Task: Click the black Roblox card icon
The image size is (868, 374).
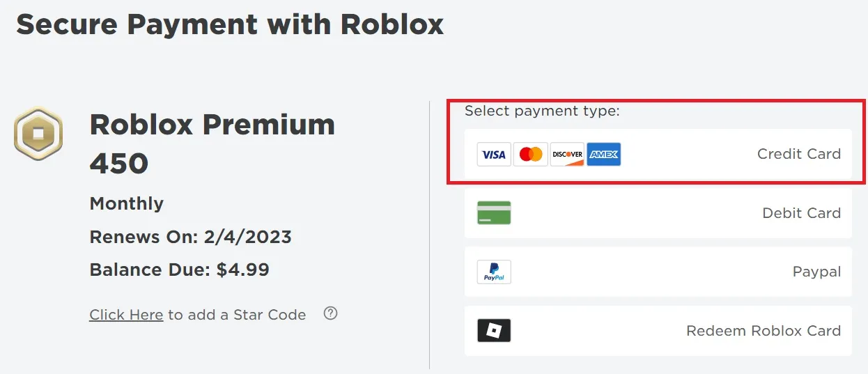Action: [x=494, y=331]
